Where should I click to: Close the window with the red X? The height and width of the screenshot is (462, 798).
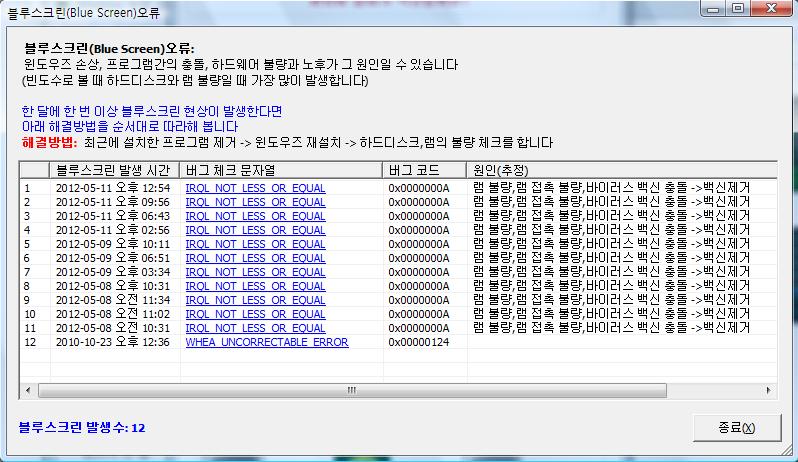[772, 9]
